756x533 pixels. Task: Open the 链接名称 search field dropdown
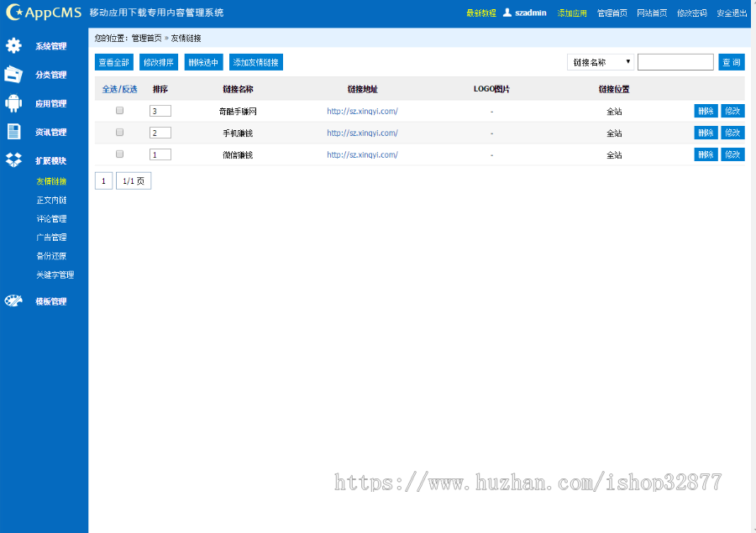(x=601, y=62)
